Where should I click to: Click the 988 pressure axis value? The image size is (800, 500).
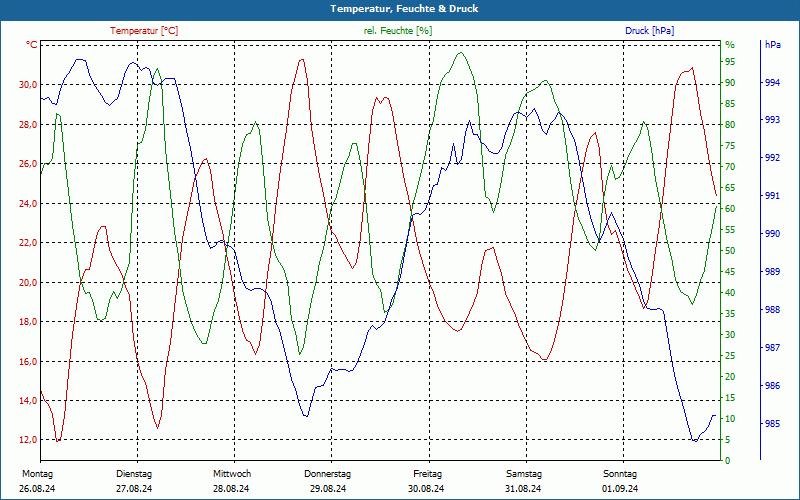772,310
